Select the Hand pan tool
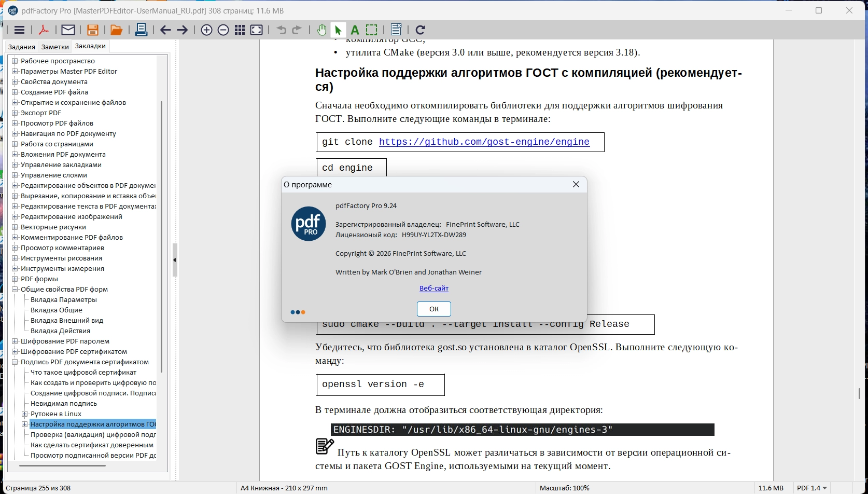868x494 pixels. pos(321,30)
